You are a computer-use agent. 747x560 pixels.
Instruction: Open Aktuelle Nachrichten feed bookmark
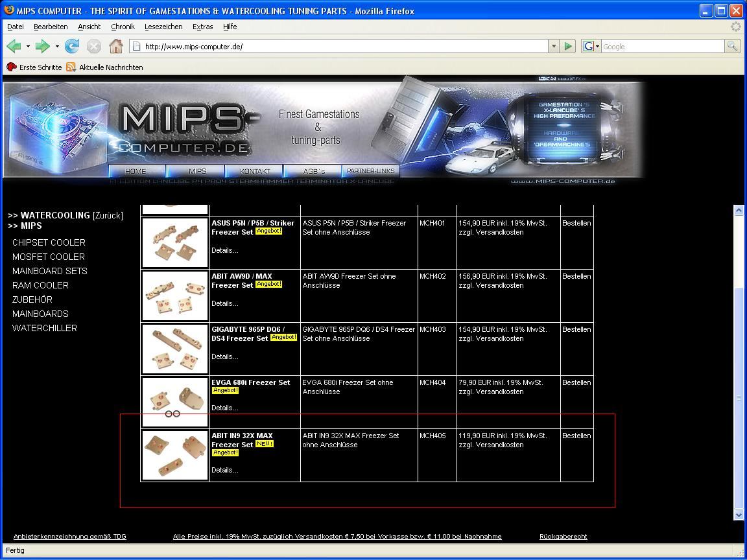[x=104, y=67]
